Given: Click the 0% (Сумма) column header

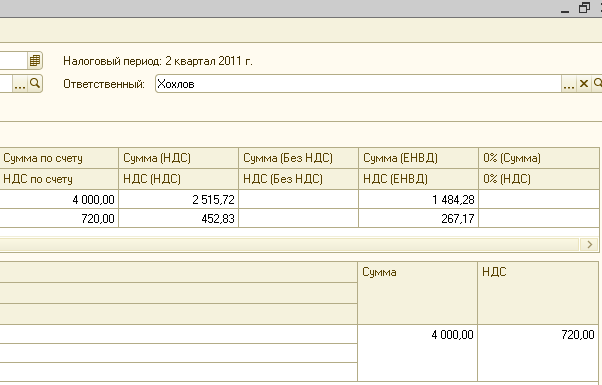Looking at the screenshot, I should [539, 158].
